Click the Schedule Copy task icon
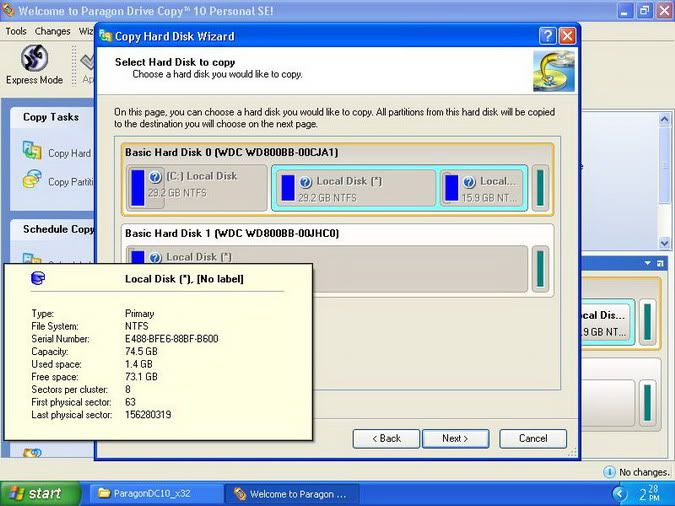675x506 pixels. [x=32, y=258]
